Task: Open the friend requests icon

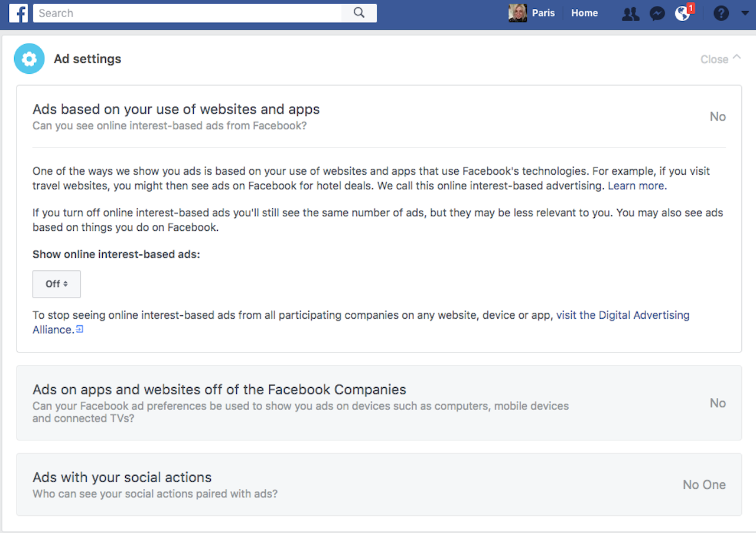Action: click(x=630, y=14)
